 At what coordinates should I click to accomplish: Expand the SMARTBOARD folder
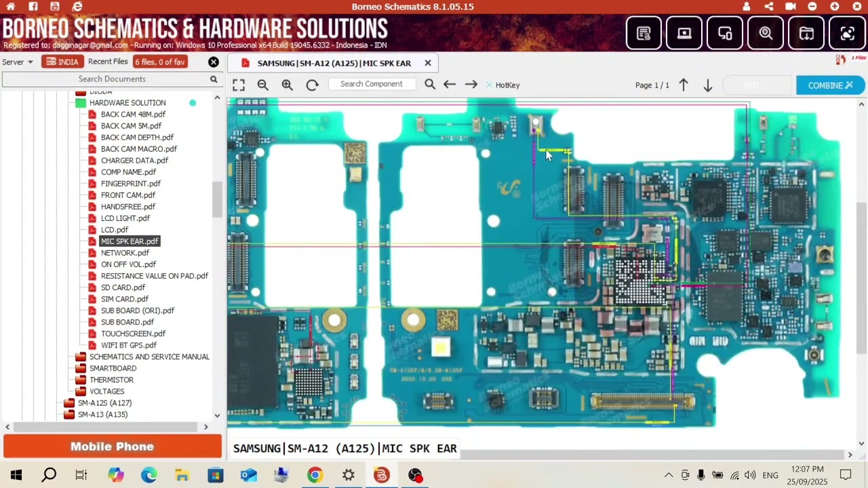(x=113, y=368)
